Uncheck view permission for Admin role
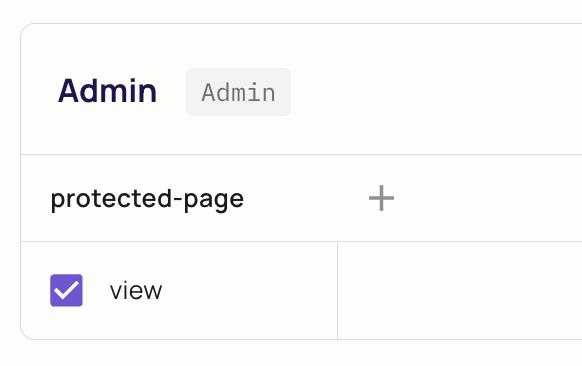The height and width of the screenshot is (366, 582). [x=66, y=290]
